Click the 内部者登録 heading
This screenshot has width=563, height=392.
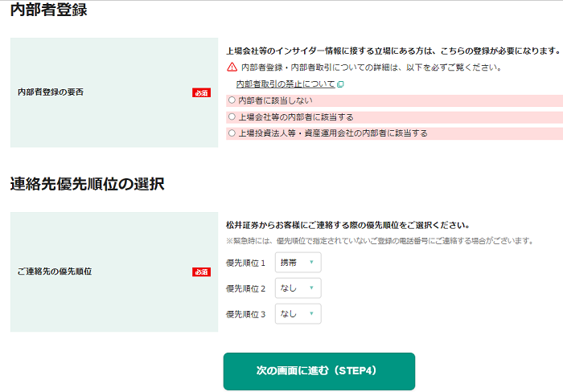click(x=48, y=10)
